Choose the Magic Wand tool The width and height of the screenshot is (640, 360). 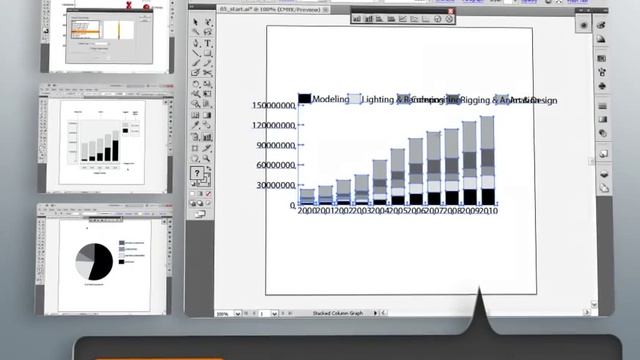(196, 32)
